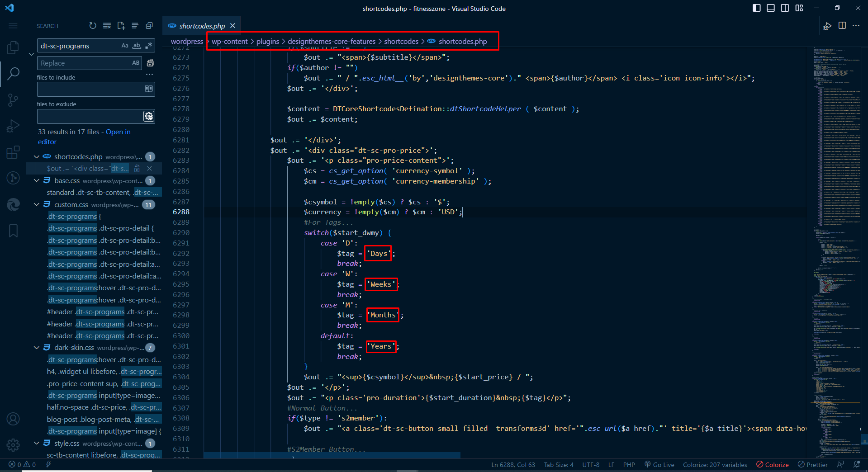
Task: Toggle Match Case in the search box
Action: [x=125, y=46]
